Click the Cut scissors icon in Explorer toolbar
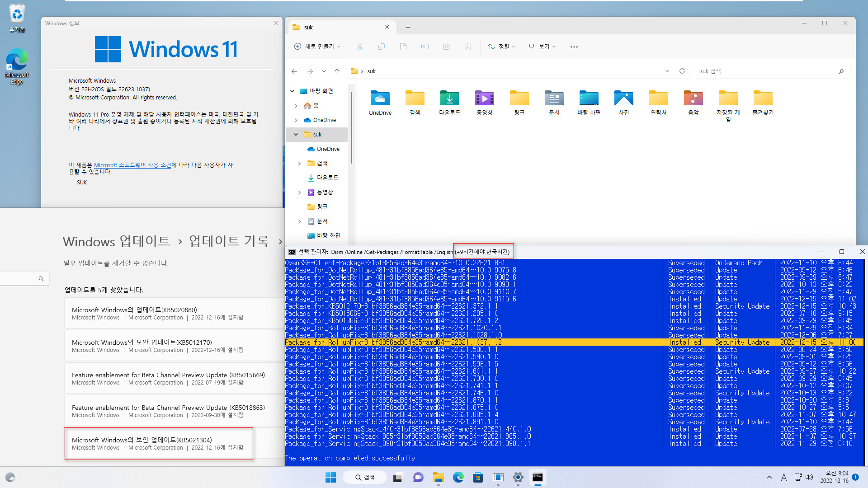Screen dimensions: 868x488 (x=360, y=47)
